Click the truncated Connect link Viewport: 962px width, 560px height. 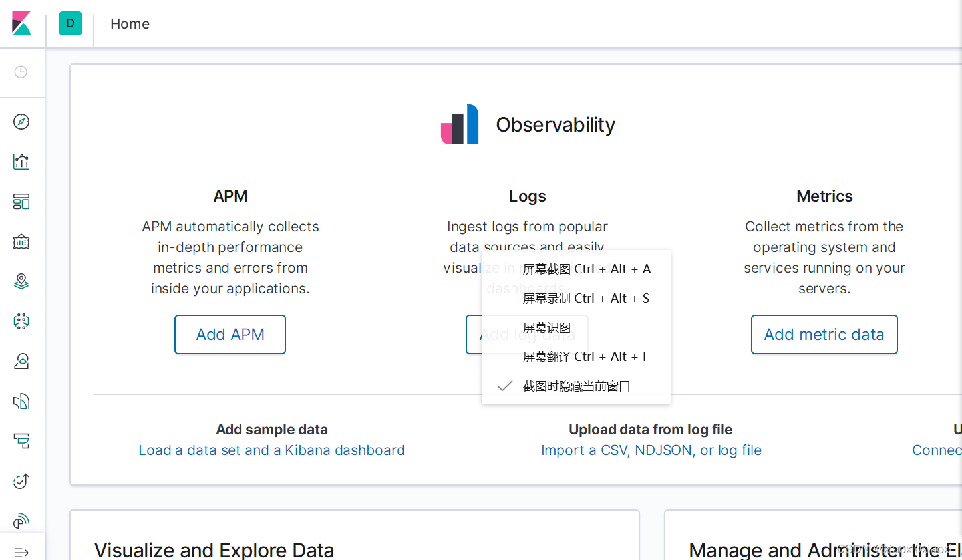[x=937, y=450]
